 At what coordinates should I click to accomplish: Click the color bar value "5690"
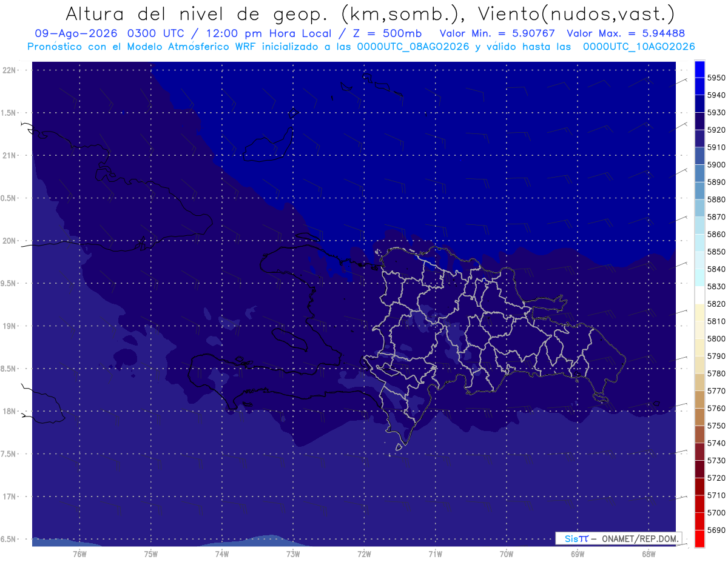716,530
